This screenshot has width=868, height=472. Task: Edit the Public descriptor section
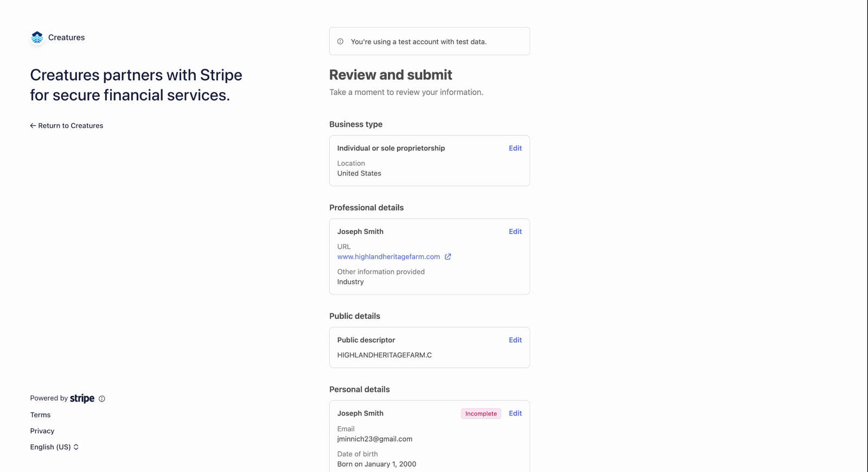pyautogui.click(x=515, y=340)
